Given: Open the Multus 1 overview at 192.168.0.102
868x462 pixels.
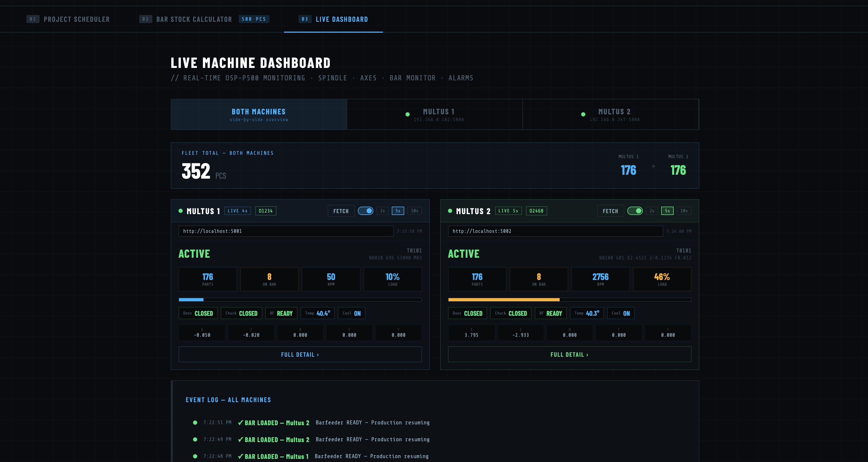Looking at the screenshot, I should 435,114.
